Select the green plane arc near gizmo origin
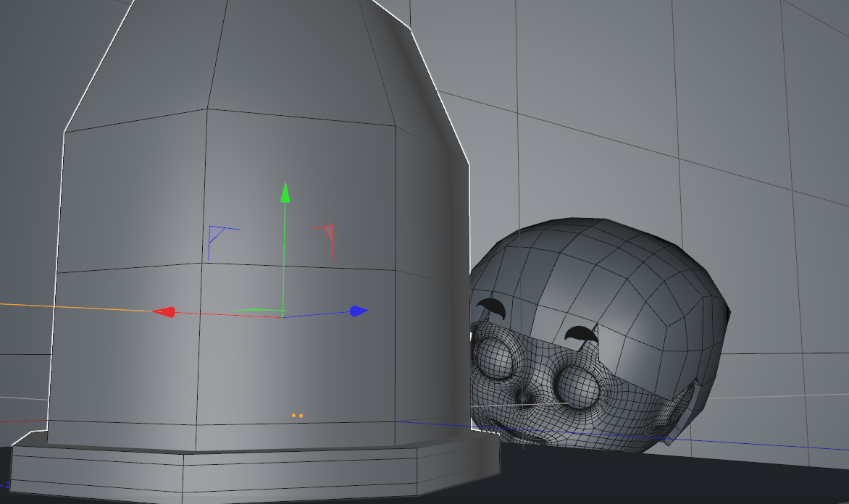This screenshot has width=849, height=504. click(260, 311)
